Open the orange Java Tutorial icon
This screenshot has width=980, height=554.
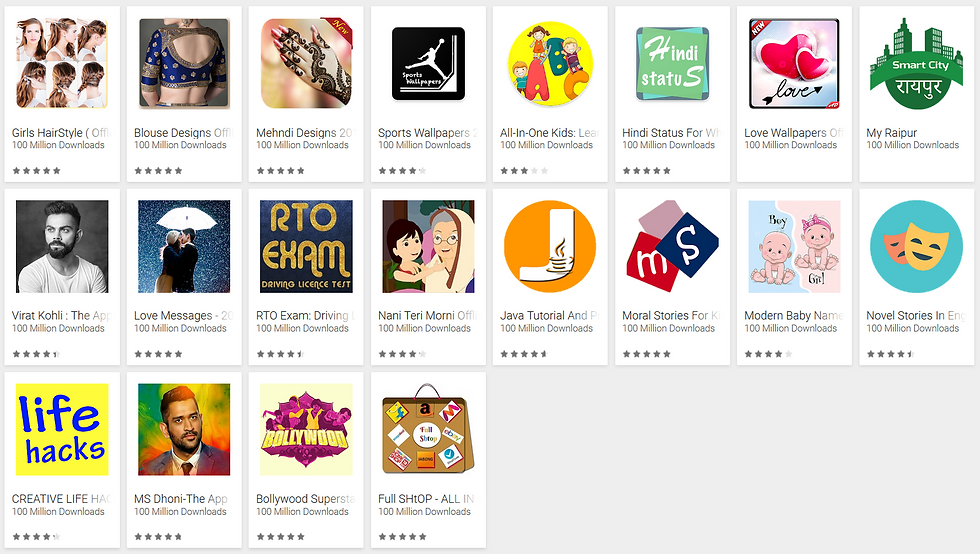tap(550, 246)
